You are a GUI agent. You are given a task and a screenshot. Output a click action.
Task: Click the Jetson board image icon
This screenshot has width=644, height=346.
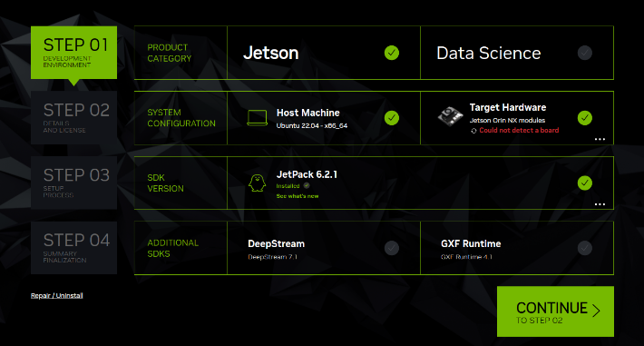[x=450, y=116]
